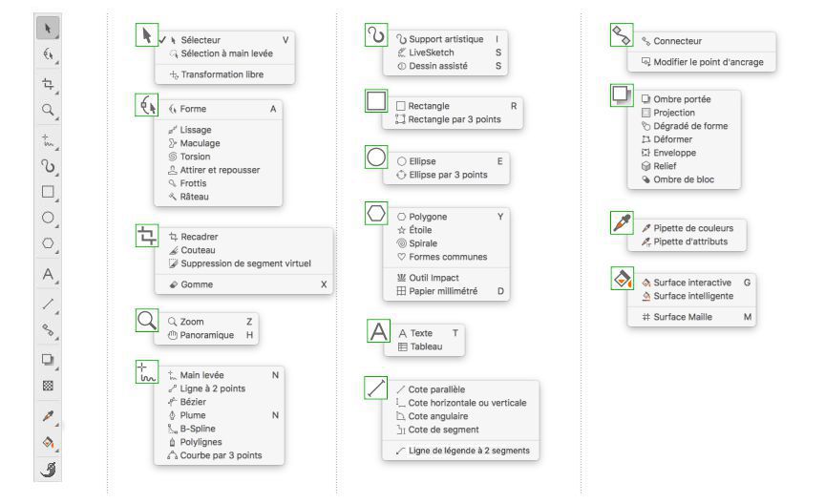This screenshot has width=825, height=504.
Task: Select LiveSketch in the artistic flyout
Action: (x=431, y=52)
